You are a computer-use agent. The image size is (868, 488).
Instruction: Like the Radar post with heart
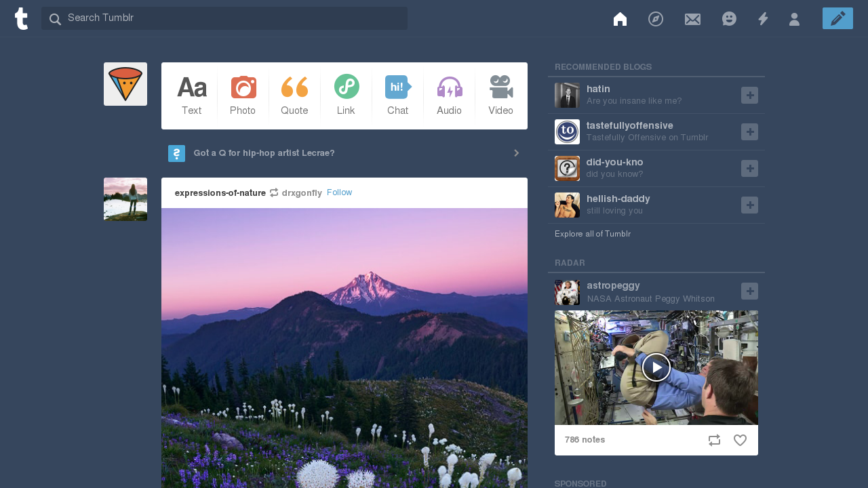point(740,441)
